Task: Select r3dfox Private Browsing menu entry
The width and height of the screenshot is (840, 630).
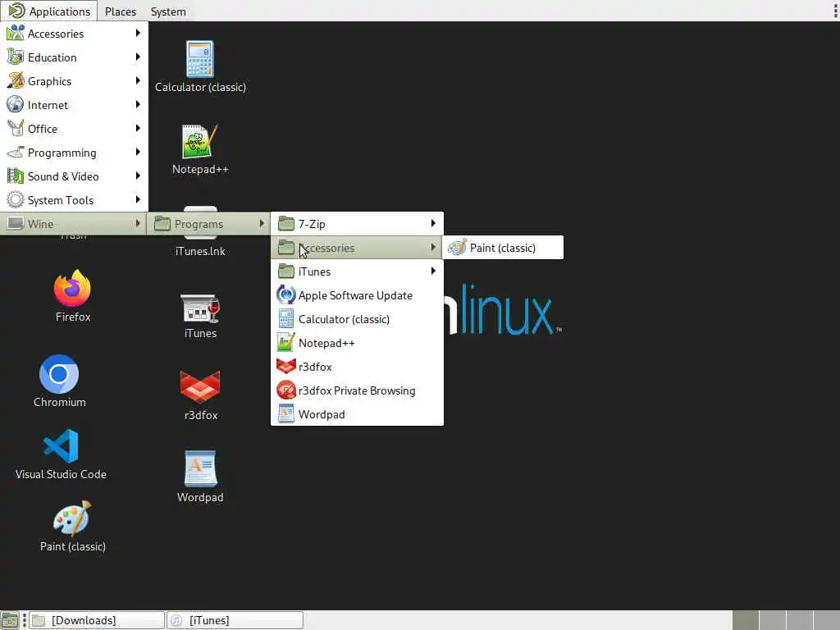Action: coord(358,390)
